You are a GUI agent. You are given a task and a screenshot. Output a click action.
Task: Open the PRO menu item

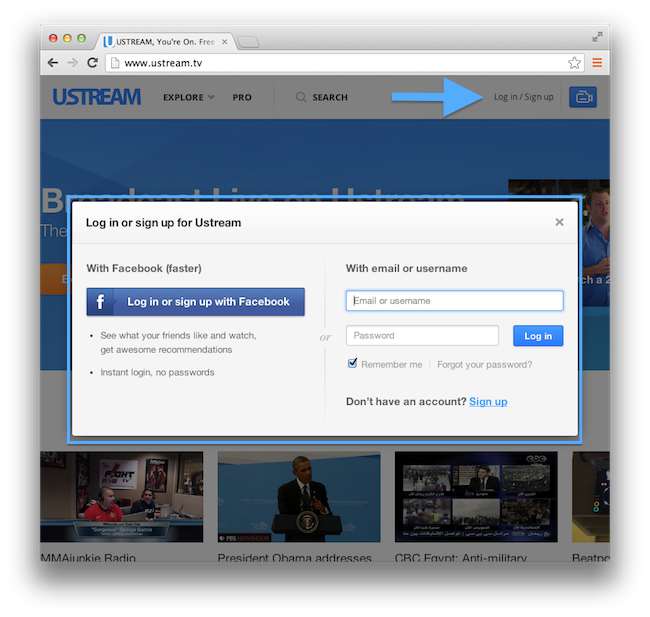(242, 97)
